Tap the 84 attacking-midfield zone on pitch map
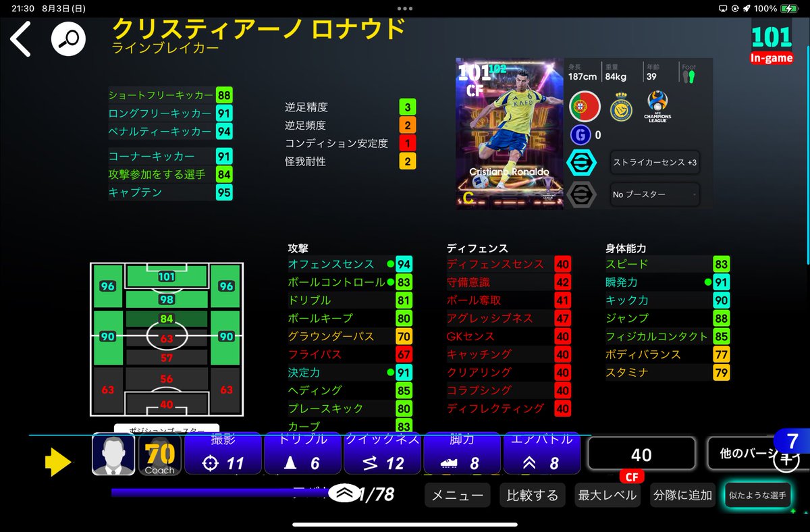Viewport: 810px width, 532px height. click(x=167, y=319)
